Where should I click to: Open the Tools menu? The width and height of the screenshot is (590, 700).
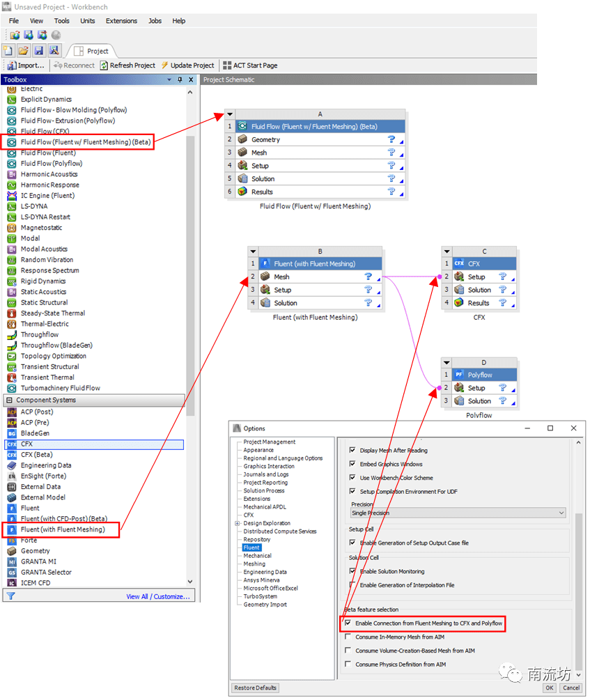pyautogui.click(x=61, y=20)
